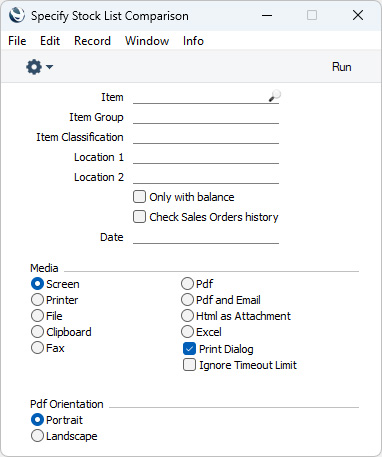Uncheck the Print Dialog option
Image resolution: width=382 pixels, height=457 pixels.
(x=189, y=349)
